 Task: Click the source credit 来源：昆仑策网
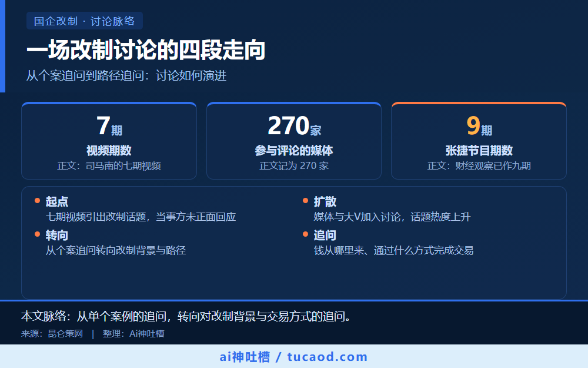[52, 333]
